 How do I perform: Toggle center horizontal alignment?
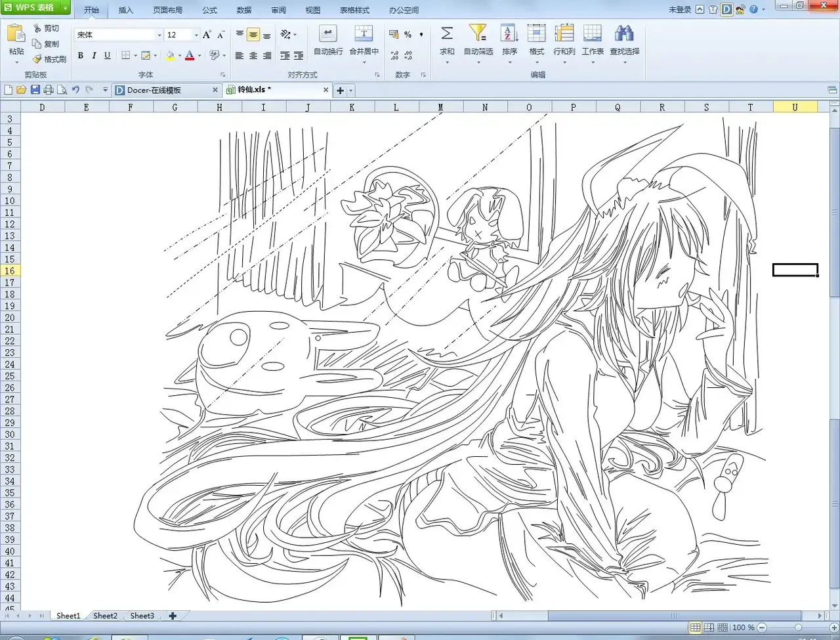coord(253,56)
